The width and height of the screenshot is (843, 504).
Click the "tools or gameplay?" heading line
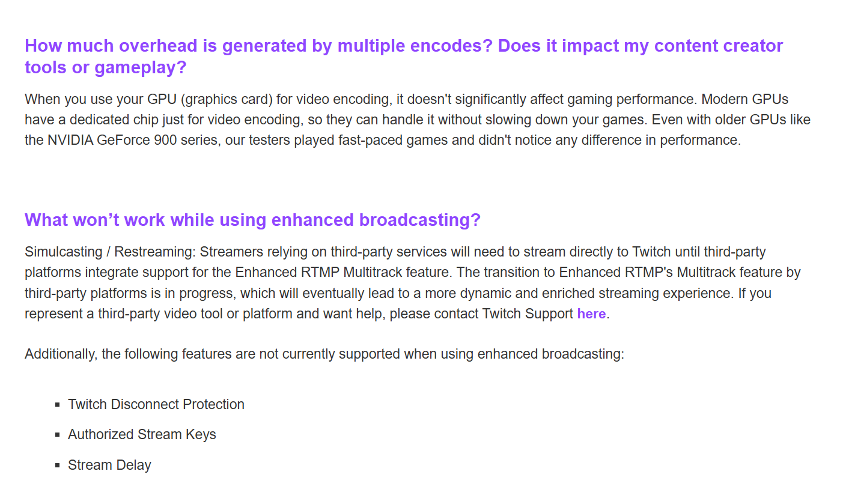click(106, 67)
